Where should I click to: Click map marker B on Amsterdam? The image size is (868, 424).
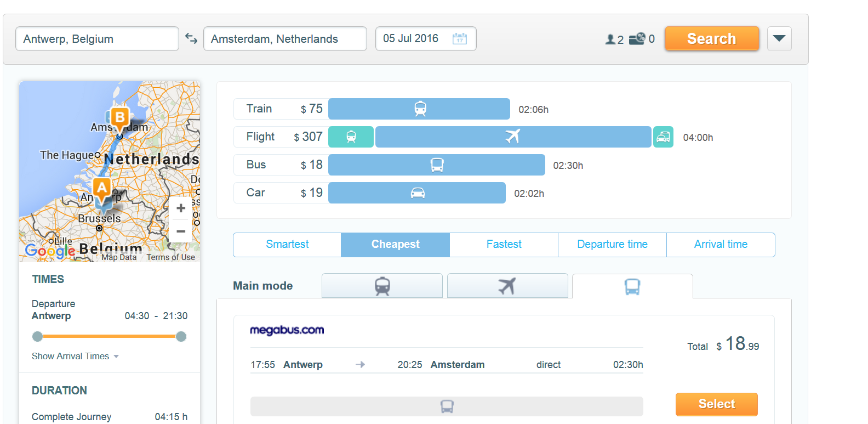[119, 118]
